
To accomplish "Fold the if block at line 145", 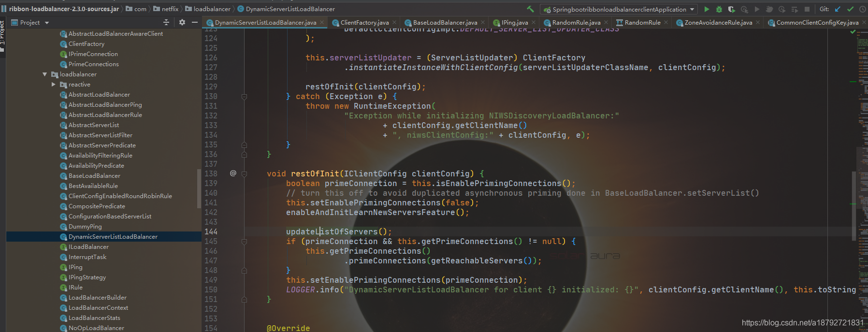I will [244, 242].
